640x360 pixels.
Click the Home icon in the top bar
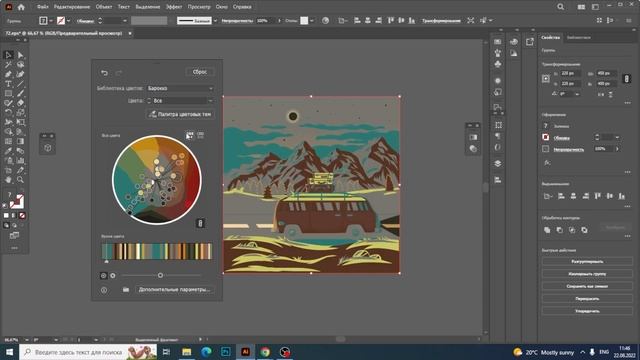21,7
